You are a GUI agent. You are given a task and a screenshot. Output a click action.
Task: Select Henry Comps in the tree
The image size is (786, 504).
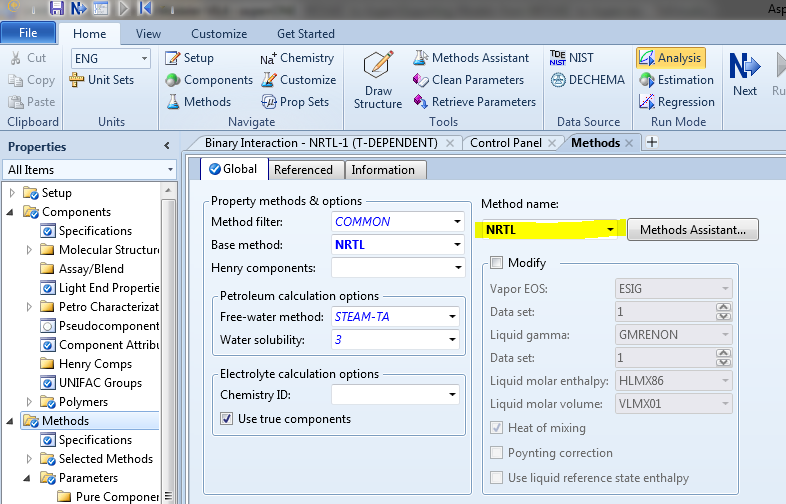click(95, 364)
